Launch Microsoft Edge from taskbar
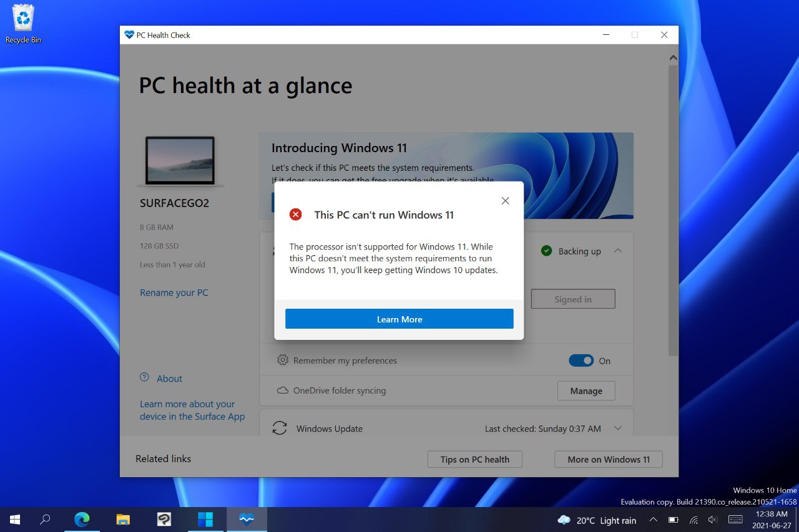 82,520
